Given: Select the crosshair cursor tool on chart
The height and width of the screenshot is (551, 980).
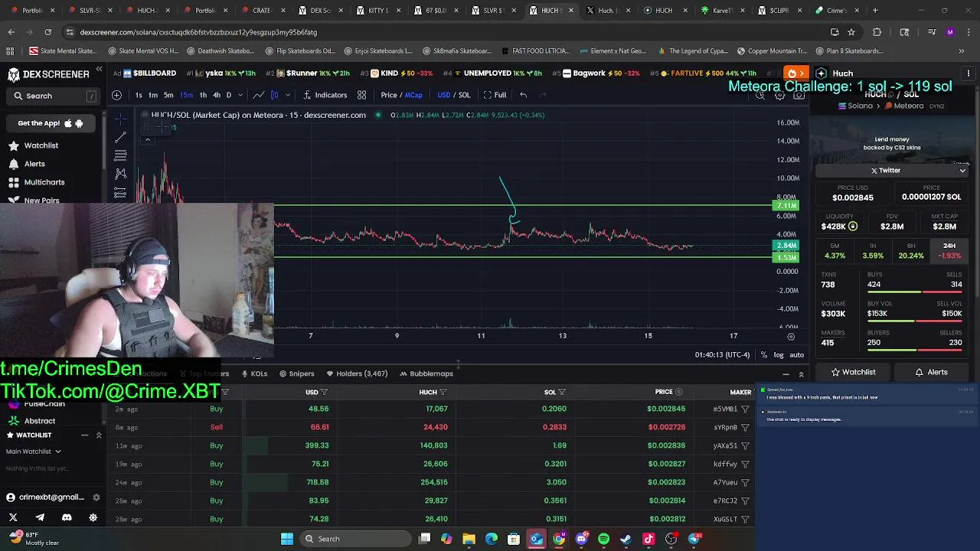Looking at the screenshot, I should coord(120,119).
